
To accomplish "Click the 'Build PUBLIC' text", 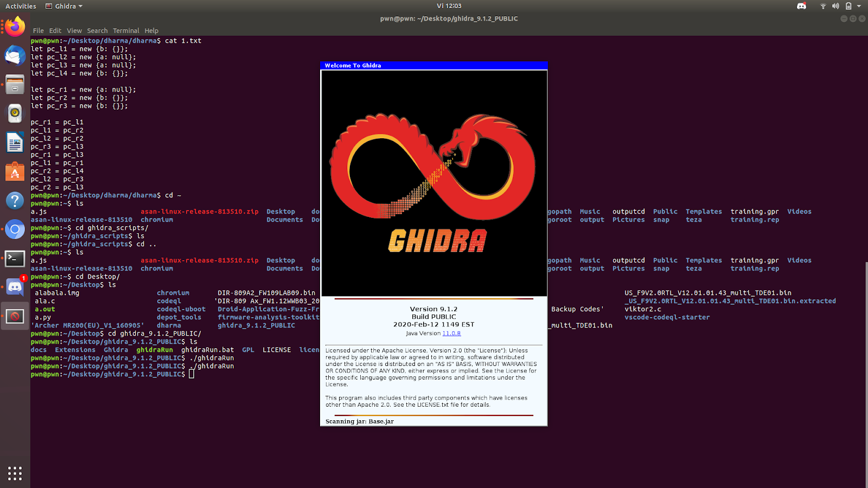I will 433,317.
